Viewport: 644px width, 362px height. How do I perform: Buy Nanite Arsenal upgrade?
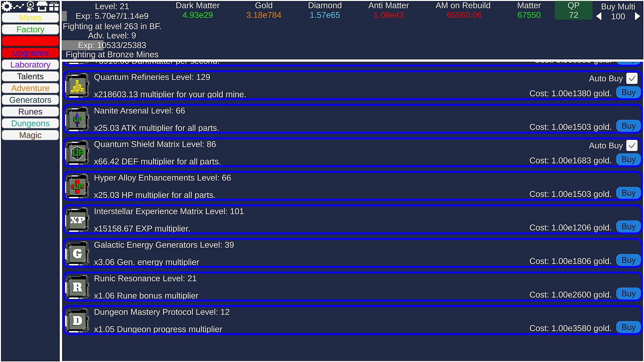pos(628,126)
